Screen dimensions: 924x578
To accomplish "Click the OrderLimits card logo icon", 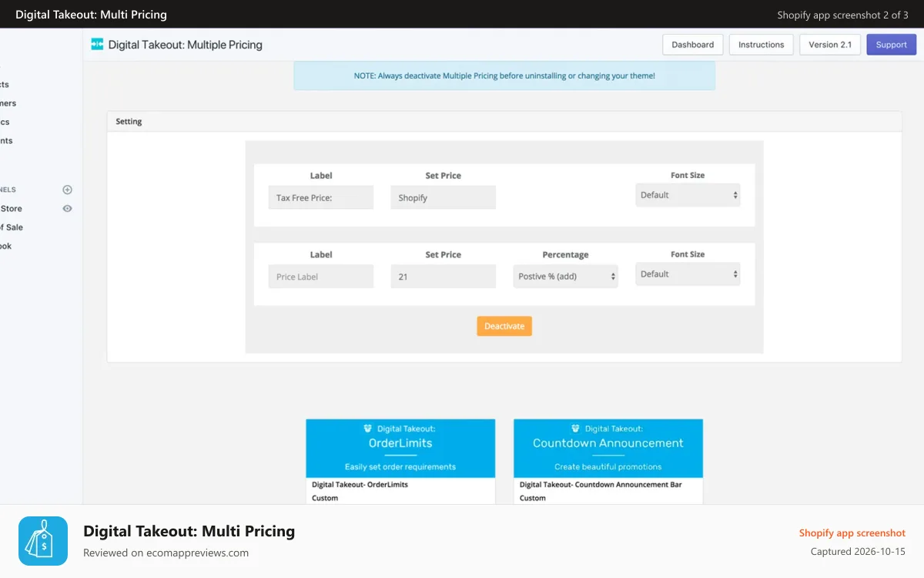I will 367,428.
